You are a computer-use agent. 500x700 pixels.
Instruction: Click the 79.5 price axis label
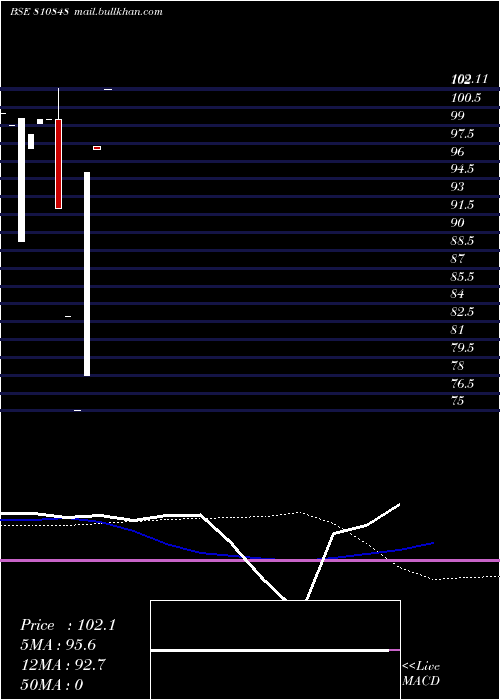[462, 347]
